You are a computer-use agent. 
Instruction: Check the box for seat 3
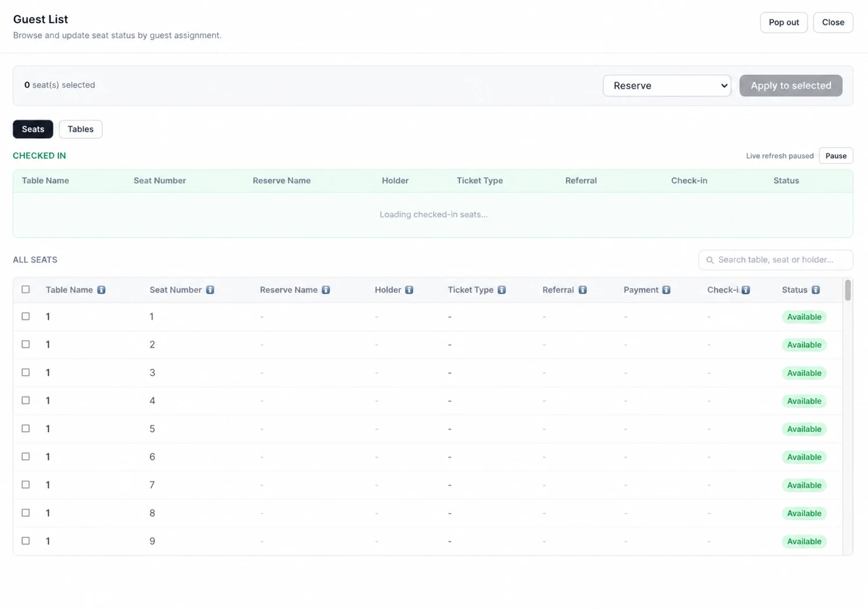point(26,372)
